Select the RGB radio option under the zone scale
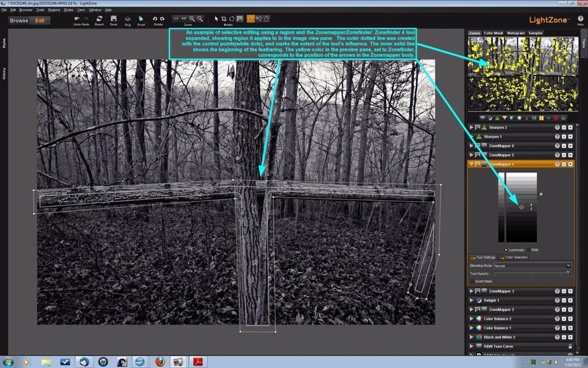Screen dimensions: 588x368 coord(529,250)
